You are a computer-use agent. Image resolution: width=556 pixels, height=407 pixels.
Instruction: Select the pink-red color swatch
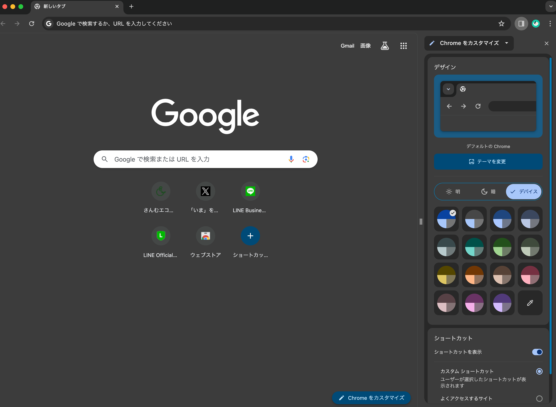click(530, 275)
